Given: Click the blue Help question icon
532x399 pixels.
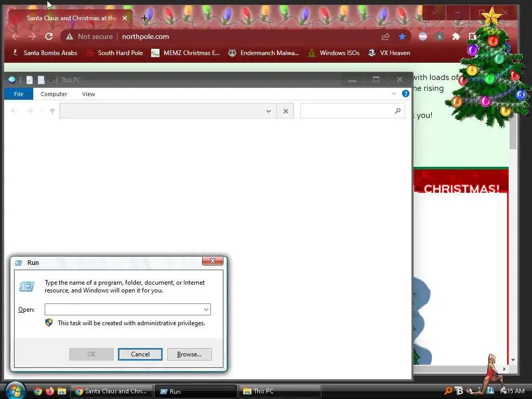Looking at the screenshot, I should click(x=405, y=94).
